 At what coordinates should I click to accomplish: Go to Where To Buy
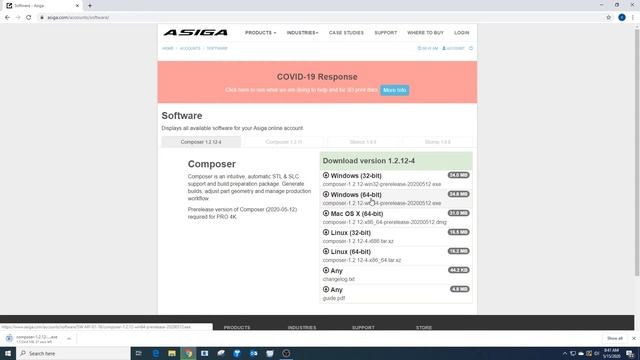point(425,33)
